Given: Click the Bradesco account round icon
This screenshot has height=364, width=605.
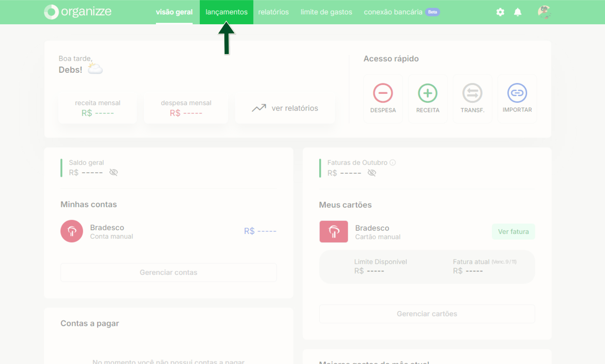Looking at the screenshot, I should (72, 231).
